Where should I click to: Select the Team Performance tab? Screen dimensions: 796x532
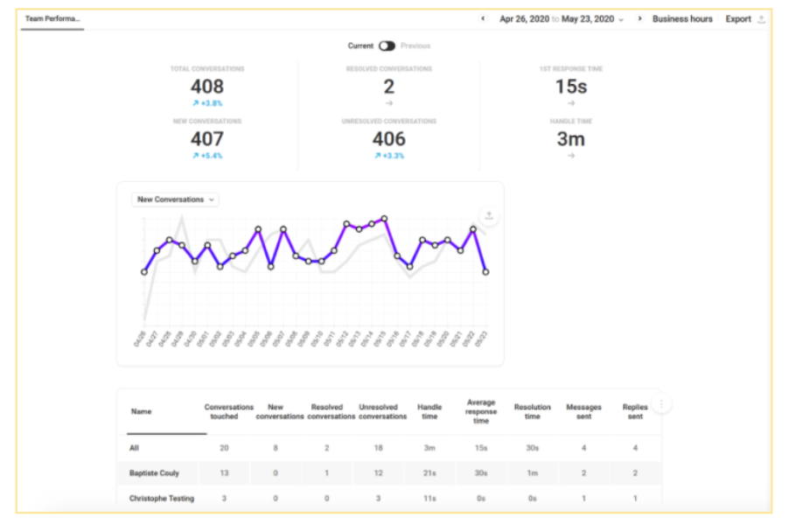52,18
